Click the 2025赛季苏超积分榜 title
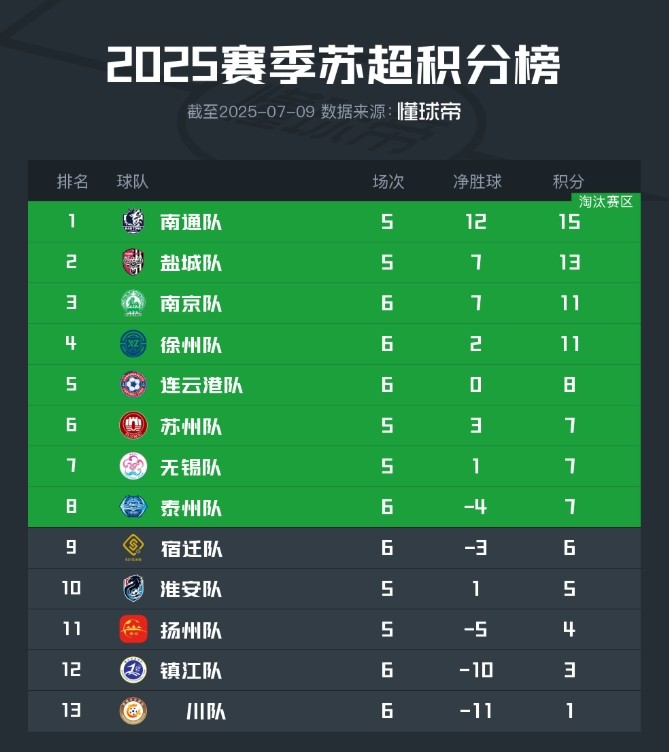Viewport: 669px width, 752px height. [334, 65]
